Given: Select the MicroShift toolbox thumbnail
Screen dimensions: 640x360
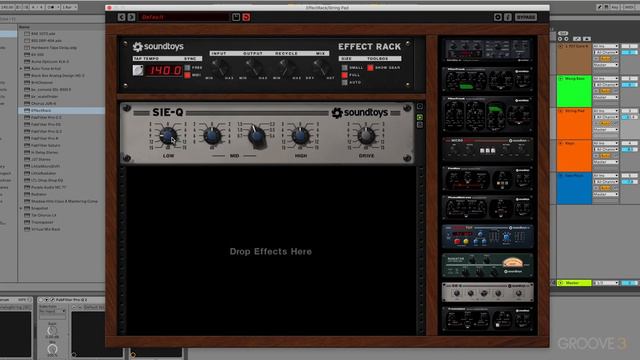Looking at the screenshot, I should 487,149.
